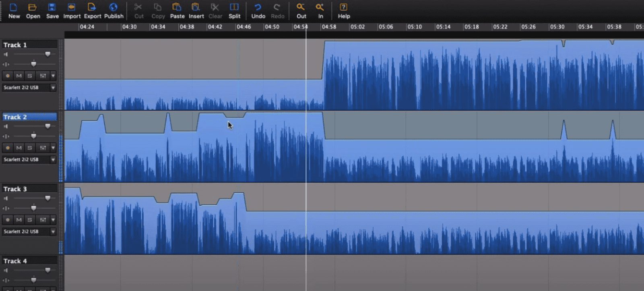Click Track 2 pan slider

click(x=33, y=136)
